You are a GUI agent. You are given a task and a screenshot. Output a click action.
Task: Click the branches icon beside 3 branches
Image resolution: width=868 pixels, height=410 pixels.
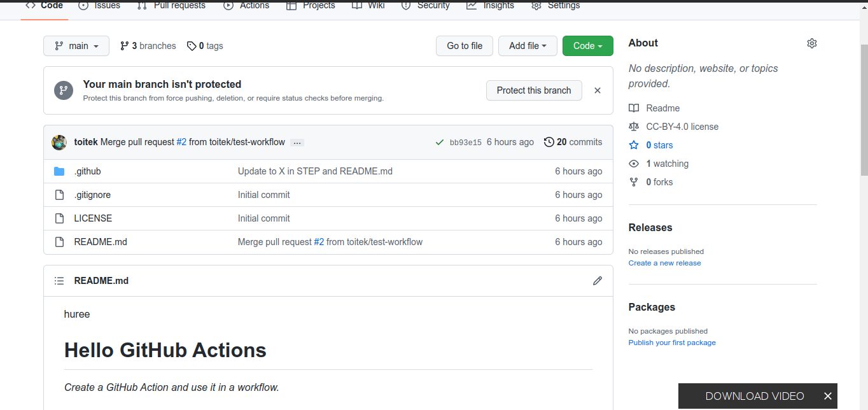pos(125,46)
